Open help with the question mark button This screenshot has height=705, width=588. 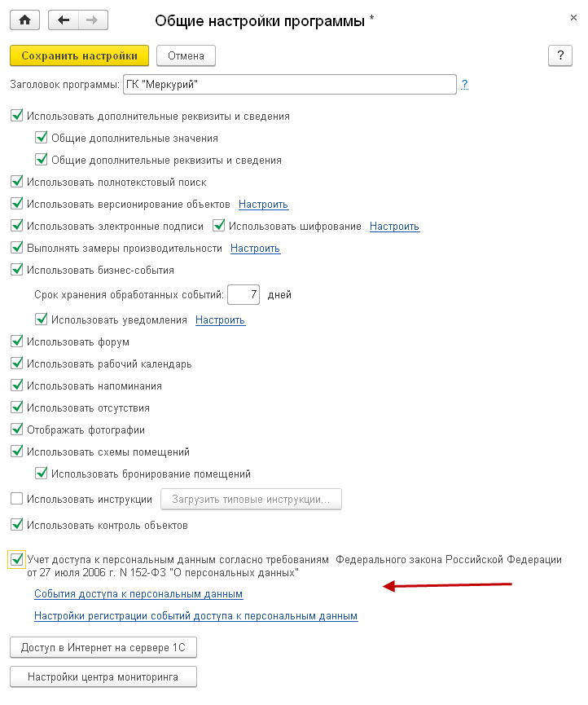559,55
